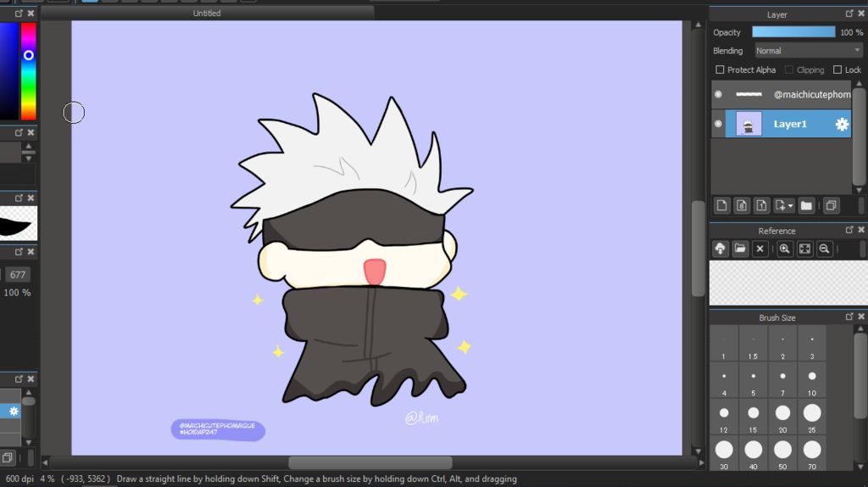Choose brush size 10

pos(811,381)
